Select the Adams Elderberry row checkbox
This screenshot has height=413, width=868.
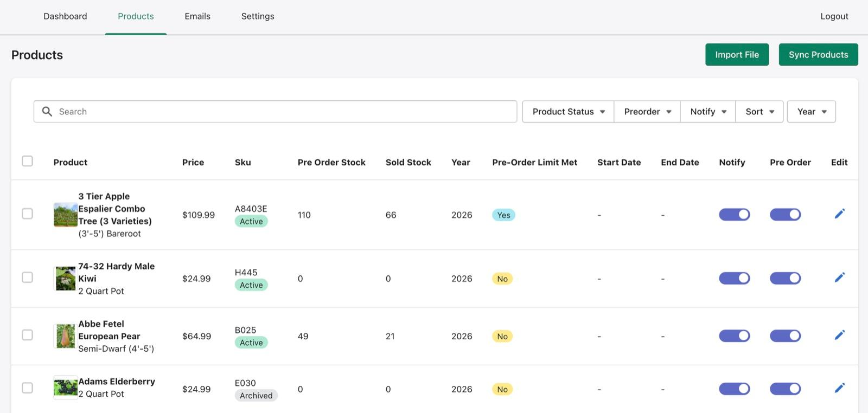pos(27,388)
